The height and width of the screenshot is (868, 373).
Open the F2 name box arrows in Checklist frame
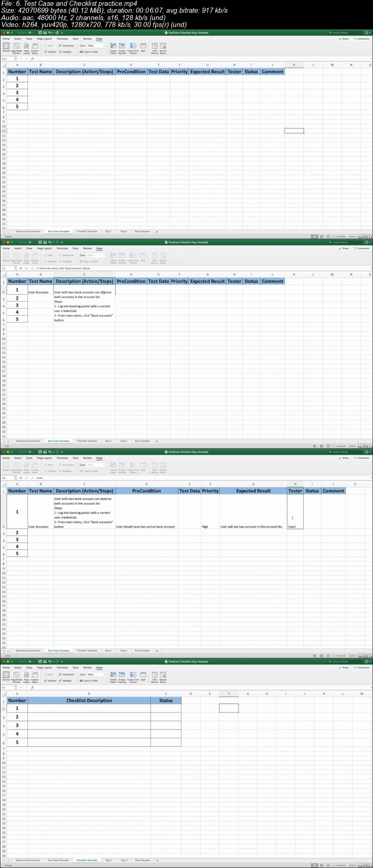pyautogui.click(x=15, y=688)
